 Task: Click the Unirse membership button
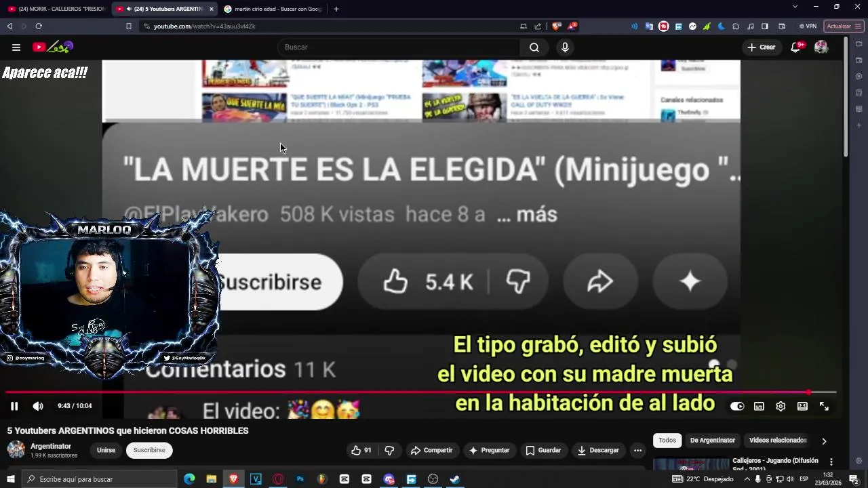point(106,450)
